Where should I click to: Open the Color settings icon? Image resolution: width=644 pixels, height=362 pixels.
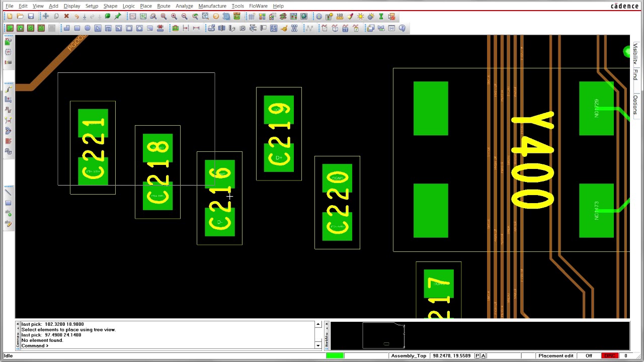click(262, 17)
